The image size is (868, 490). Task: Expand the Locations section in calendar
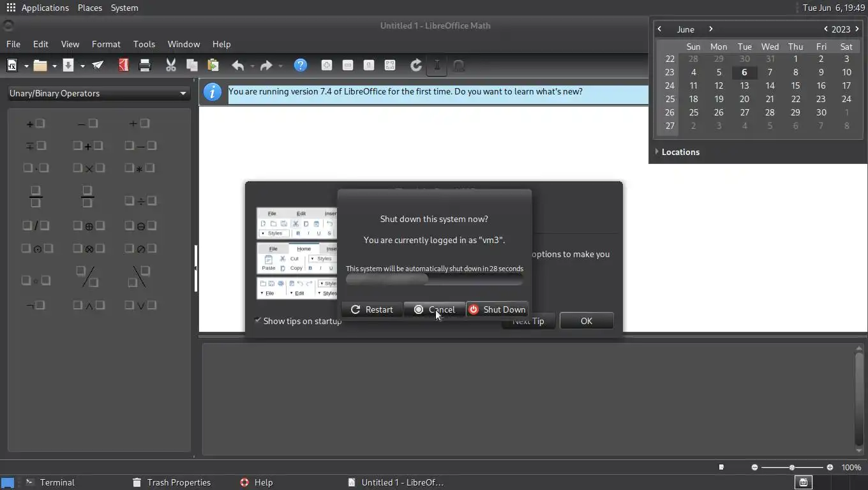pos(677,152)
